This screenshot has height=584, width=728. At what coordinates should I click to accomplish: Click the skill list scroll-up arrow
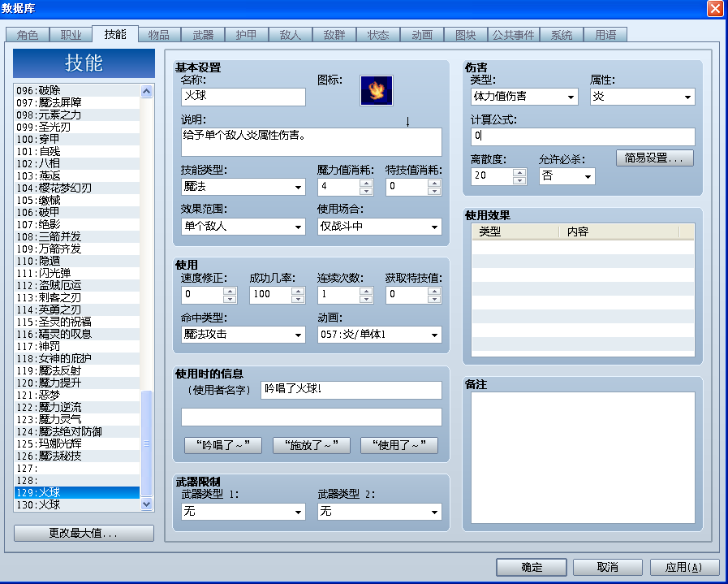[x=146, y=91]
